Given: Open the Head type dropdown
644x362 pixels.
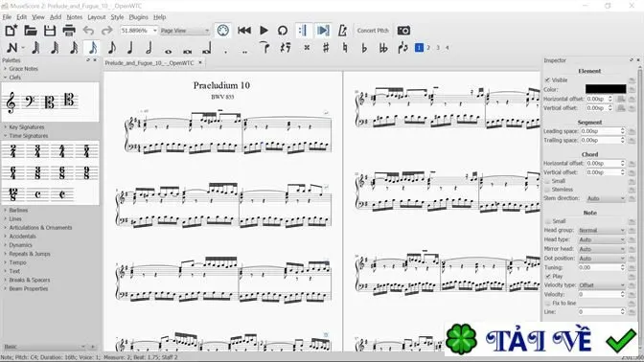Looking at the screenshot, I should pos(602,239).
